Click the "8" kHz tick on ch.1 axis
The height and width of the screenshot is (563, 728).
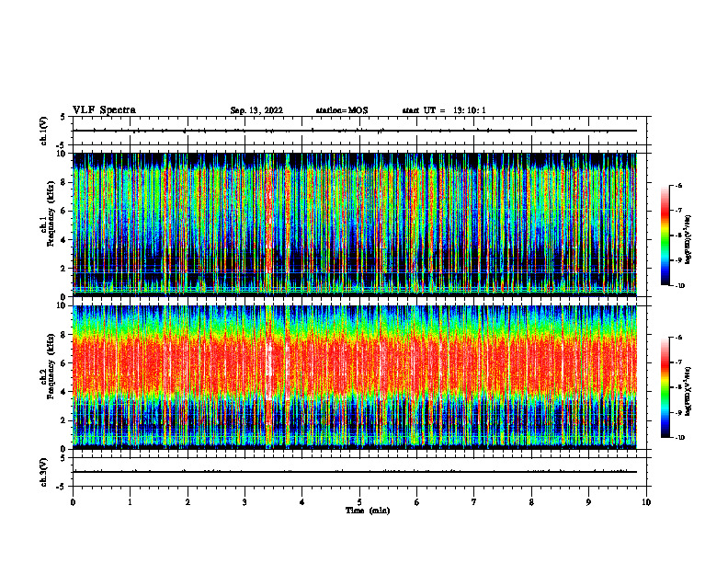coord(64,182)
